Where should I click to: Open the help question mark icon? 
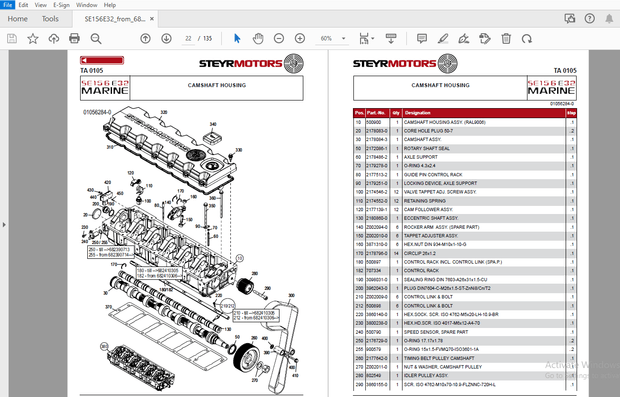coord(590,19)
